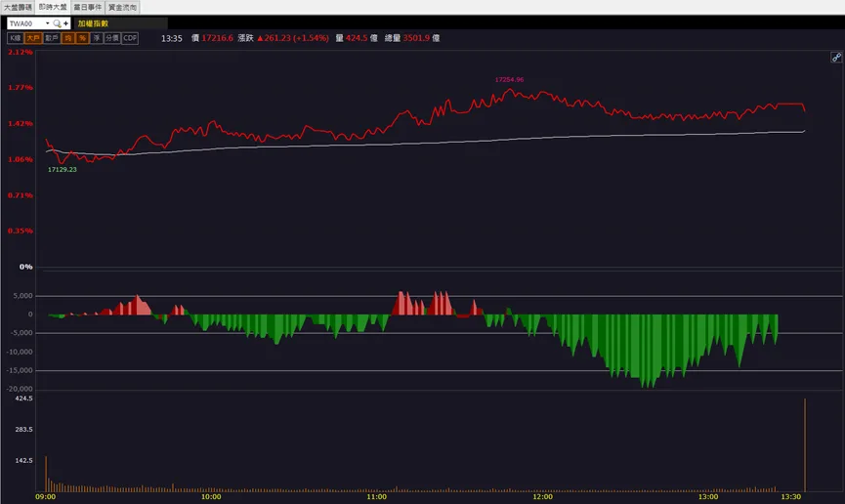This screenshot has height=504, width=845.
Task: Click the 1.06% axis label
Action: pyautogui.click(x=20, y=159)
